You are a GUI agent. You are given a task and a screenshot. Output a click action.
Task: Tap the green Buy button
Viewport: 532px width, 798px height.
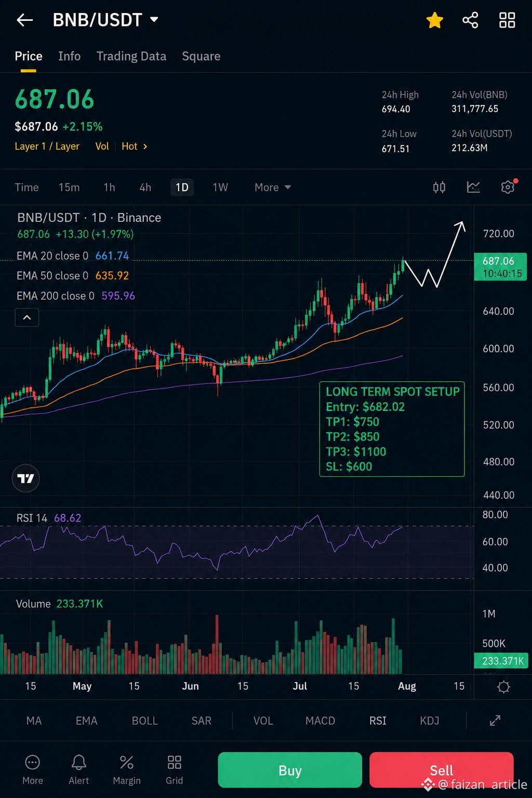[x=290, y=770]
